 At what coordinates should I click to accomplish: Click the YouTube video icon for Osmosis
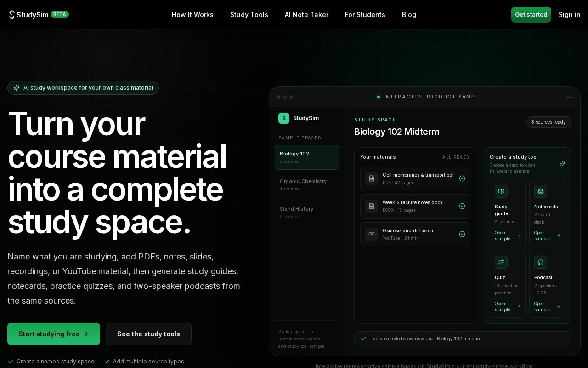(x=372, y=234)
